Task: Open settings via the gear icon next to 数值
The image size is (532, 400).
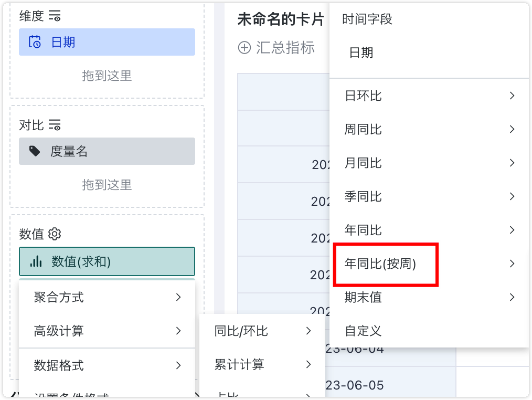Action: pos(55,234)
